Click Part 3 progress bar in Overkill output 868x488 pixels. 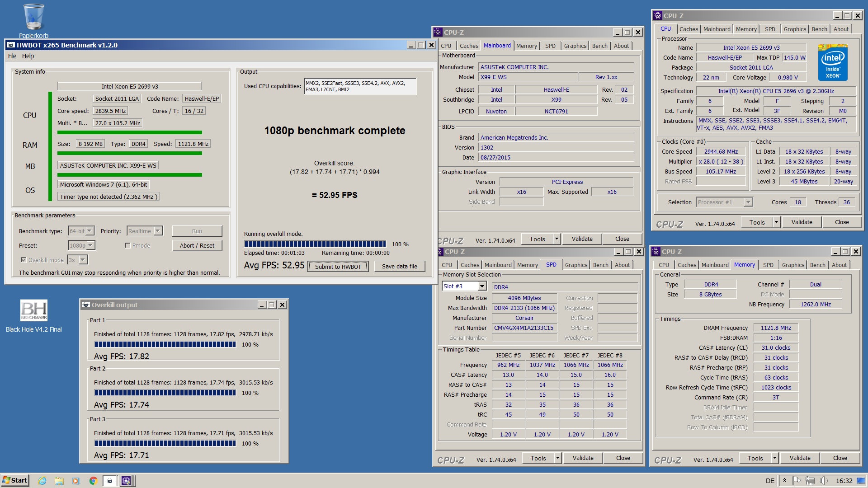tap(165, 443)
